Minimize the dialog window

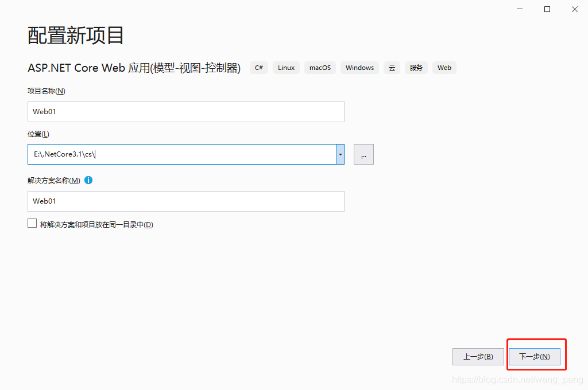click(x=520, y=9)
